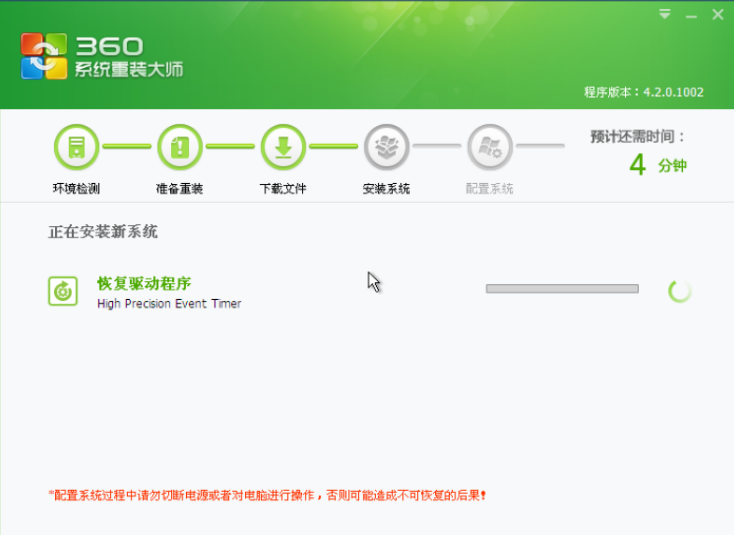Screen dimensions: 734x535
Task: Click the 恢复驱动程序 title text
Action: point(144,284)
